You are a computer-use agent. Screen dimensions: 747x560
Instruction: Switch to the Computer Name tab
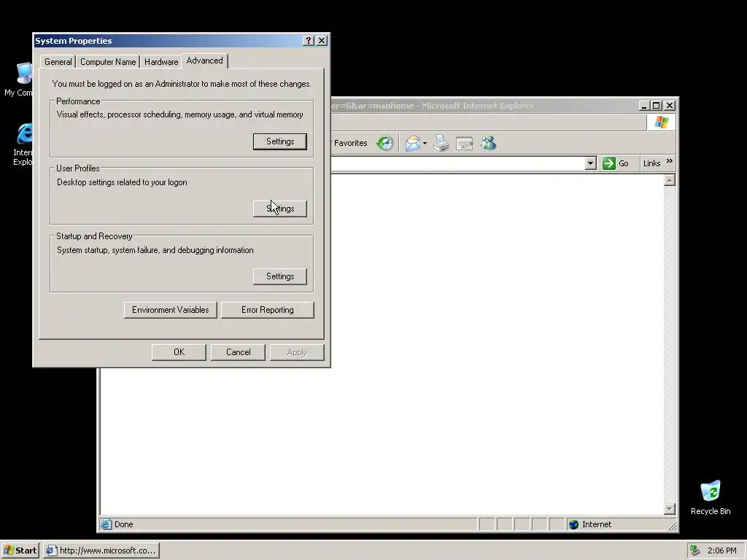click(108, 62)
